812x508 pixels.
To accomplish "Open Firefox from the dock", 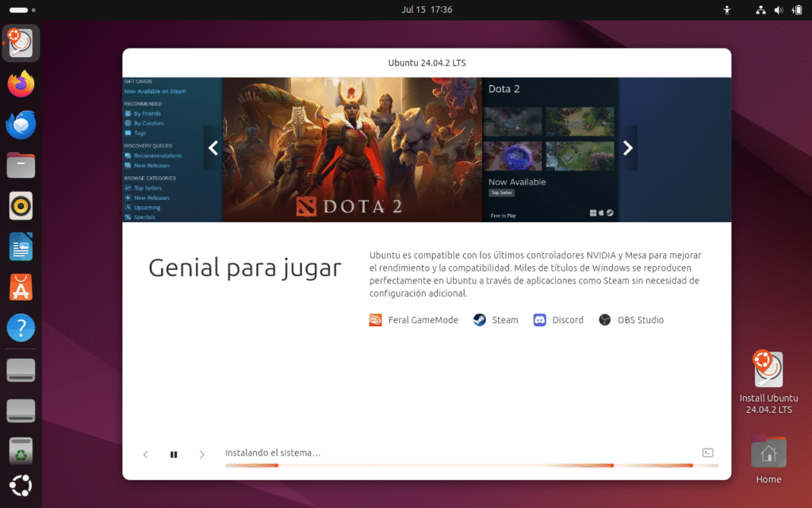I will (x=21, y=83).
